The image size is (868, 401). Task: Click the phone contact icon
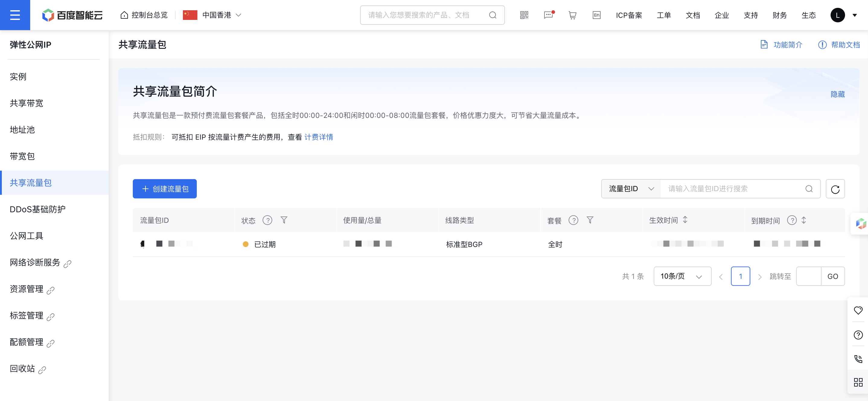858,359
